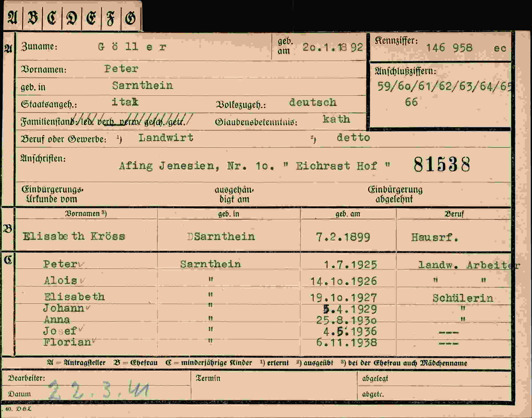532x418 pixels.
Task: Click the Kennziffer number '146 958'
Action: click(449, 48)
